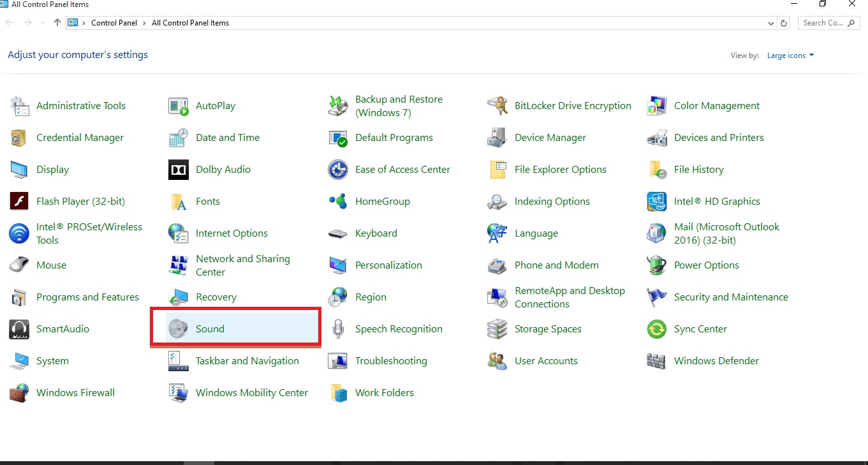The image size is (868, 465).
Task: Open Network and Sharing Center icon
Action: tap(179, 265)
